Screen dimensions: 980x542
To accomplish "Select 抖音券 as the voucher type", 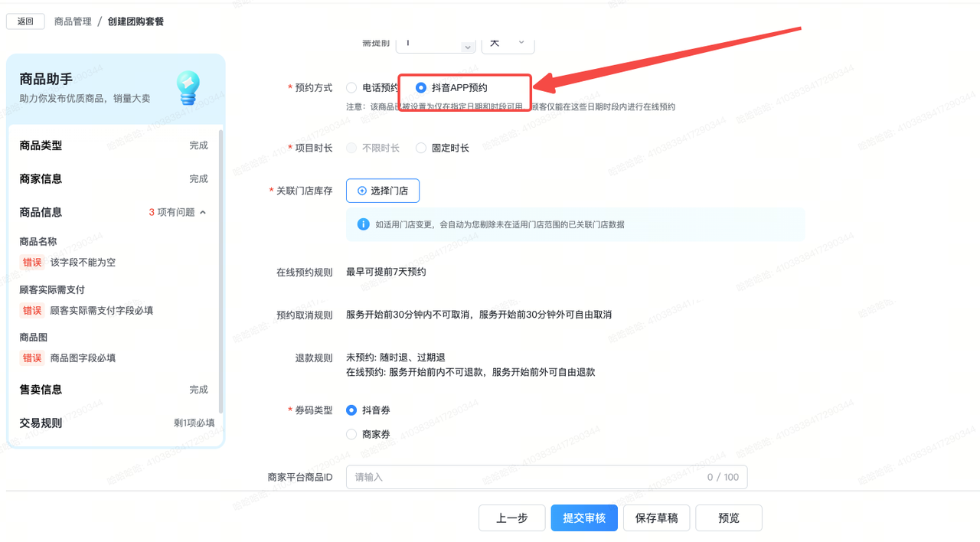I will point(351,410).
